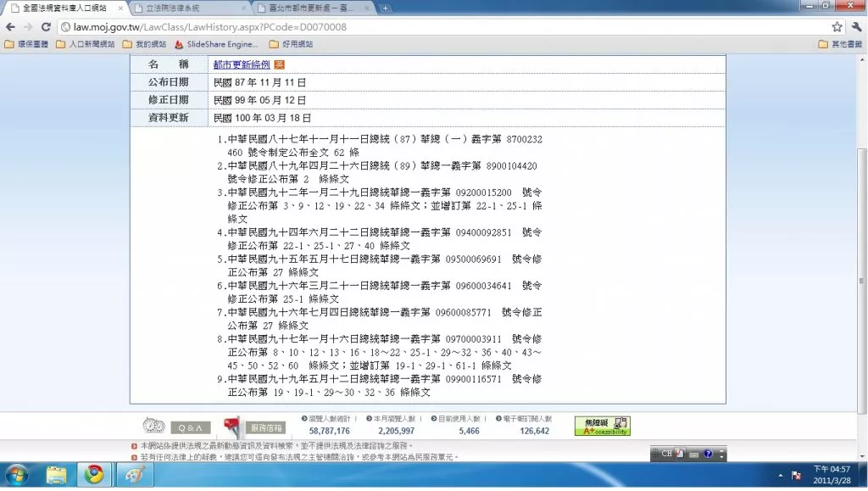This screenshot has width=868, height=491.
Task: Click the language bar help icon
Action: tap(708, 454)
